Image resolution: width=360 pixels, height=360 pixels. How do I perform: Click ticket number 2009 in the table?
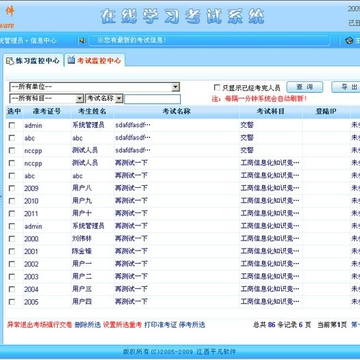[31, 188]
